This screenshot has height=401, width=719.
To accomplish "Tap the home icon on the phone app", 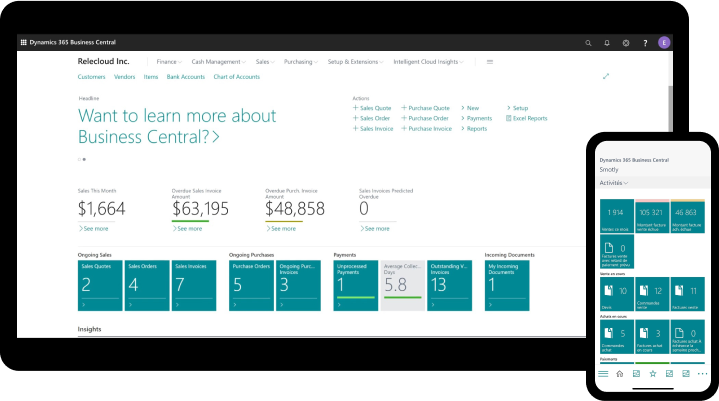I will [619, 374].
